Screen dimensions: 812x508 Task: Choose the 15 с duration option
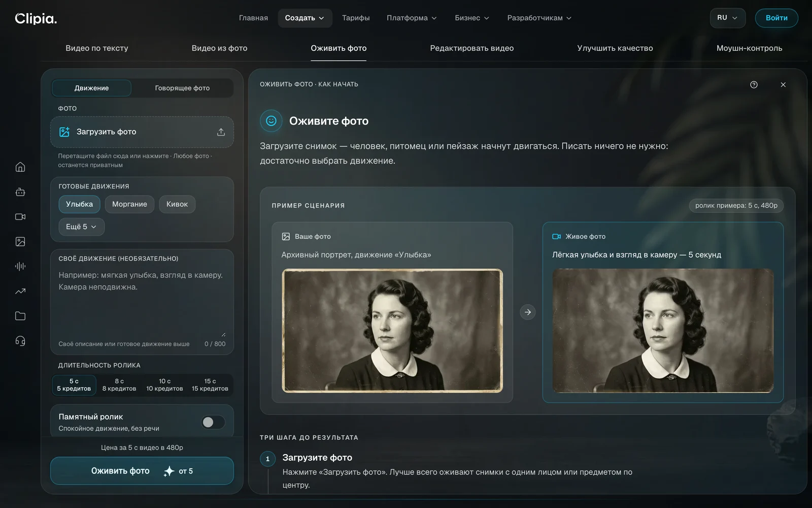click(210, 385)
